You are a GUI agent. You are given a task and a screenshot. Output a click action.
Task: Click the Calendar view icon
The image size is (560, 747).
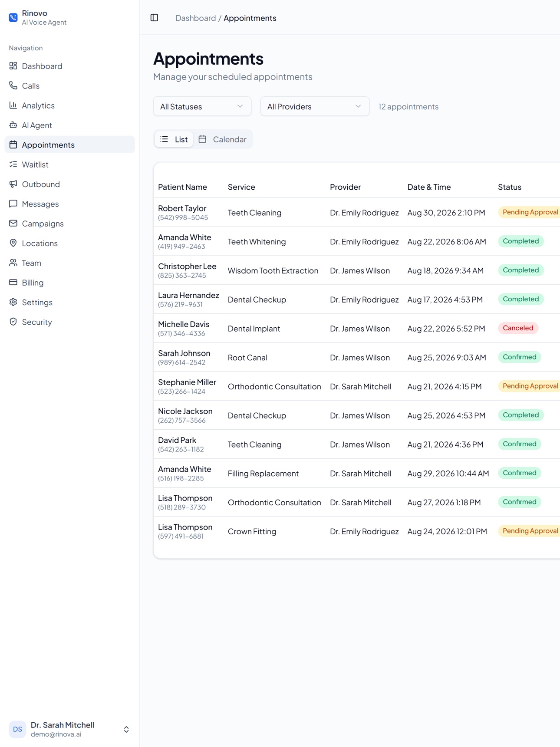tap(202, 139)
